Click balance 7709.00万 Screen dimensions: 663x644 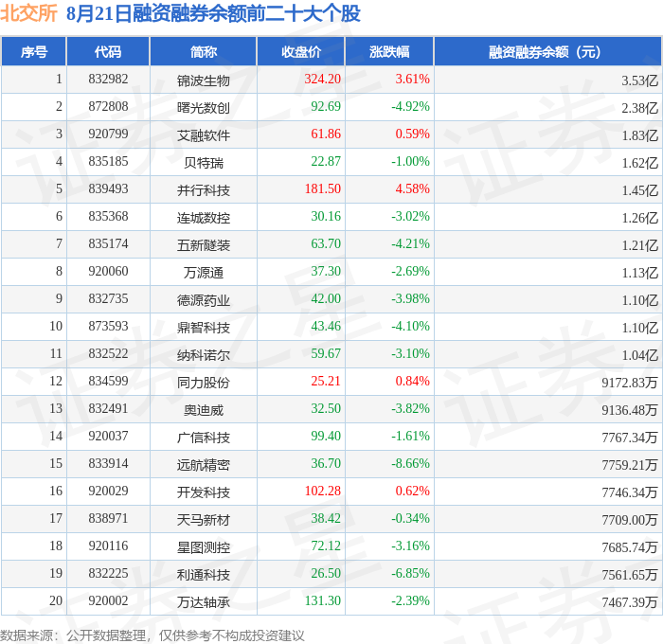tap(630, 520)
